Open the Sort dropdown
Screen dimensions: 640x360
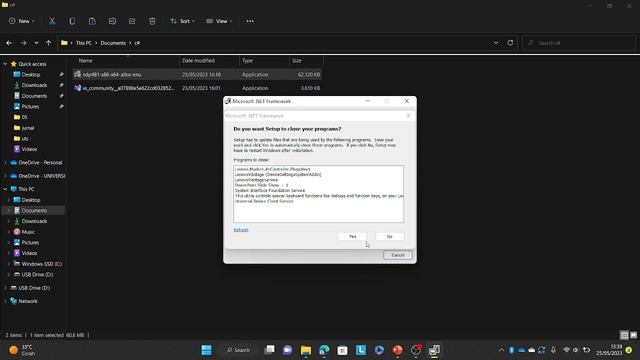tap(182, 21)
